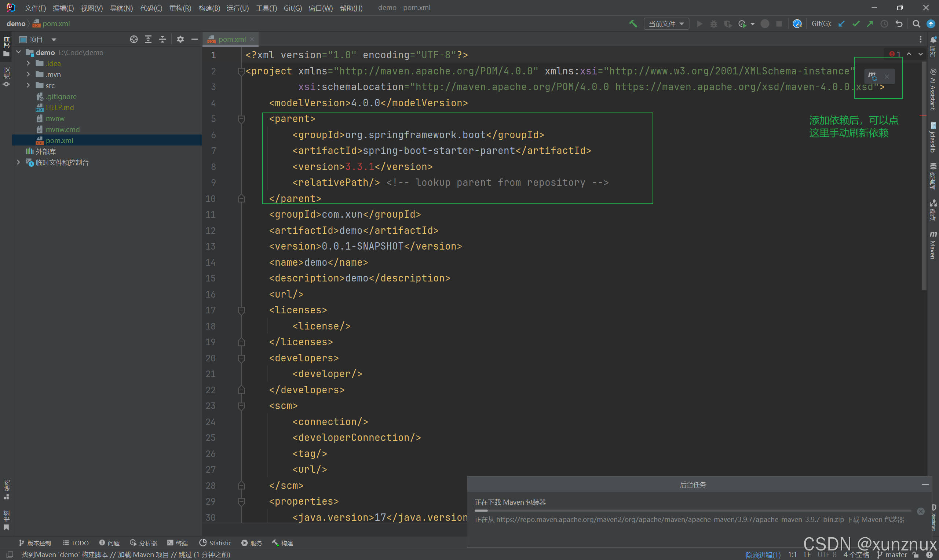Cancel the Maven wrapper download task
This screenshot has height=560, width=939.
(921, 511)
